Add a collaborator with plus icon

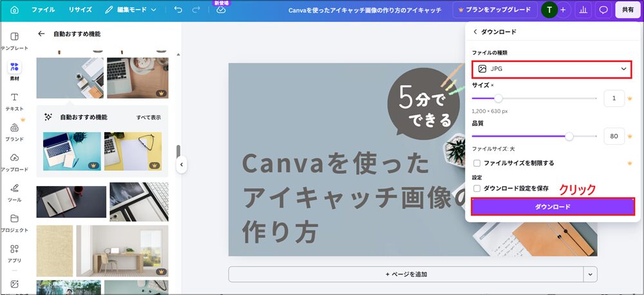563,10
